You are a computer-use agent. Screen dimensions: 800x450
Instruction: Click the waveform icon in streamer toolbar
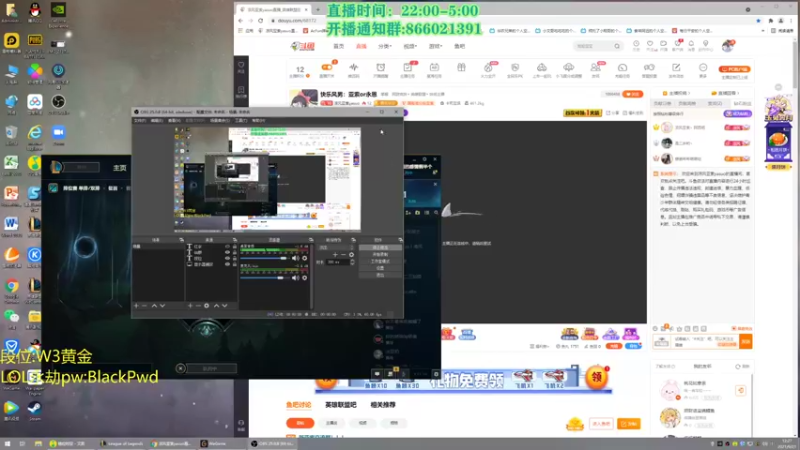click(x=354, y=67)
